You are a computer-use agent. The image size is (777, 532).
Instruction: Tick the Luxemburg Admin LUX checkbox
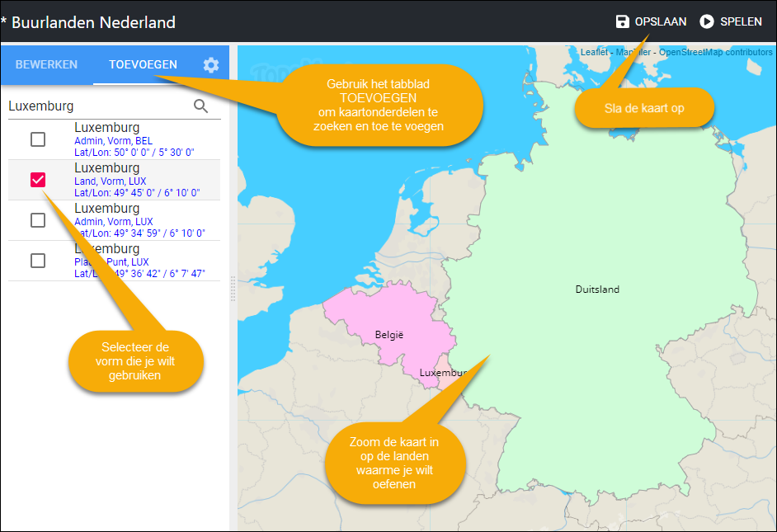[x=38, y=220]
